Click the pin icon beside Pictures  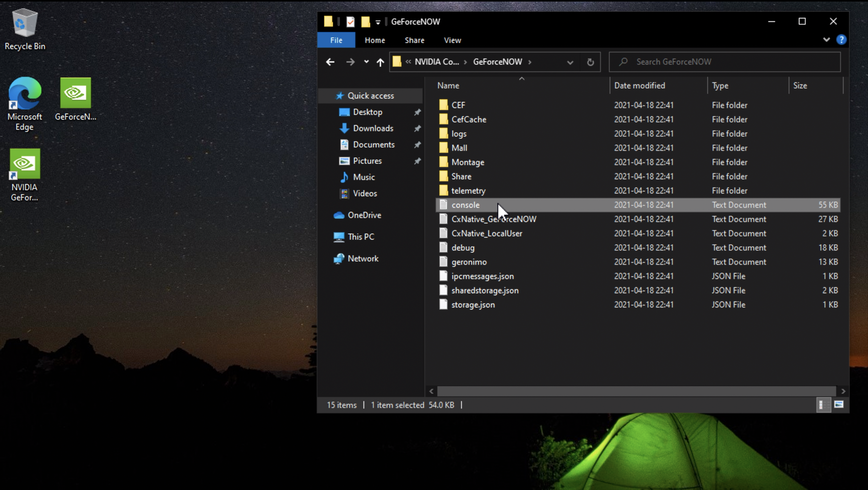pos(417,161)
